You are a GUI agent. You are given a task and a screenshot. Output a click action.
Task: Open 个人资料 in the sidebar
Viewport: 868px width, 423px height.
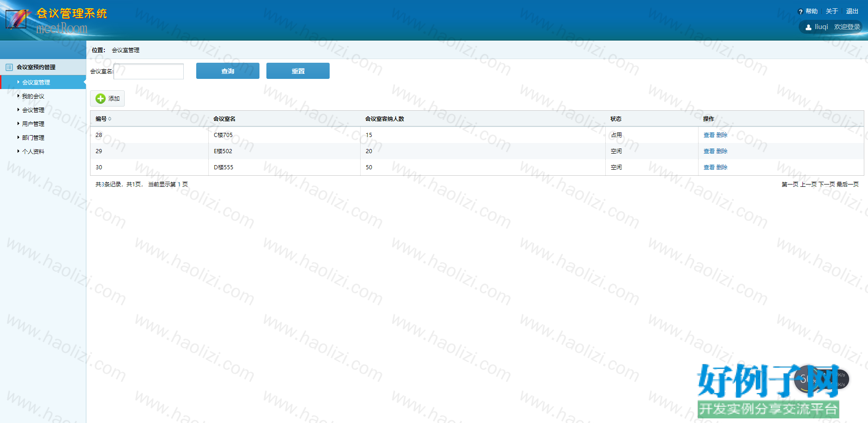[33, 152]
